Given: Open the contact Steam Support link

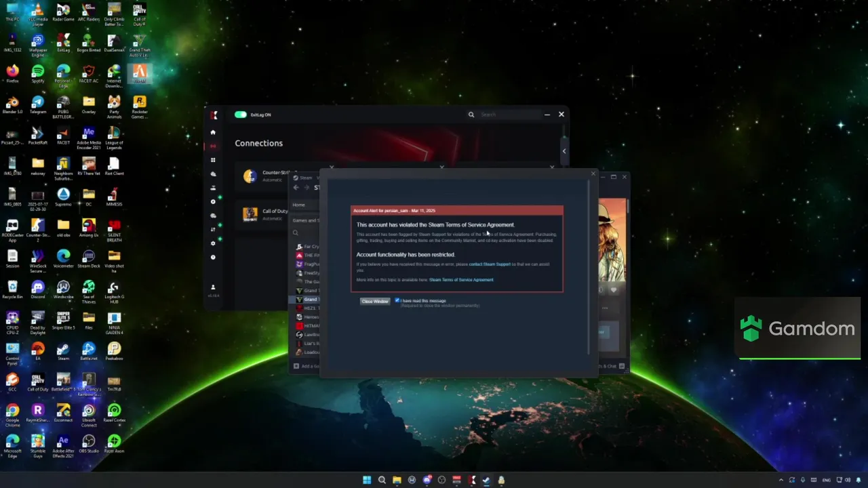Looking at the screenshot, I should click(490, 264).
